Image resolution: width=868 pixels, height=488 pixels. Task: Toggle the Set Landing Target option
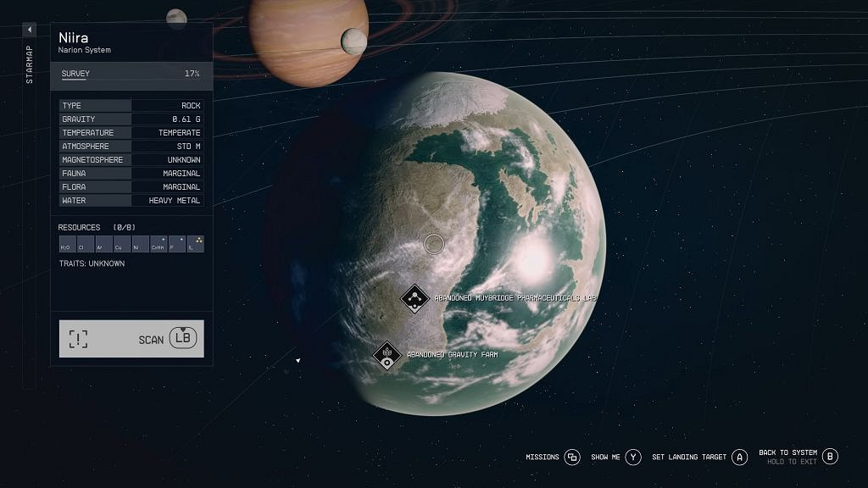[x=739, y=457]
